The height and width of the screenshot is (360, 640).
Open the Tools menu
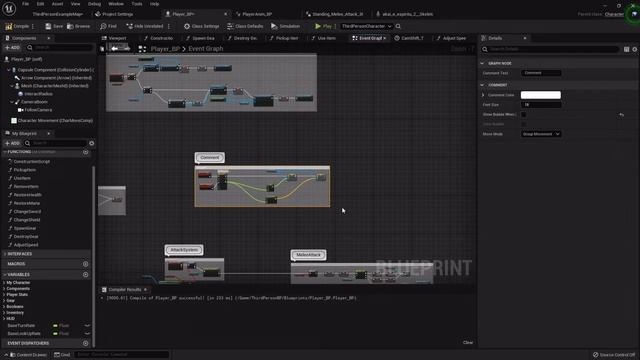(137, 4)
